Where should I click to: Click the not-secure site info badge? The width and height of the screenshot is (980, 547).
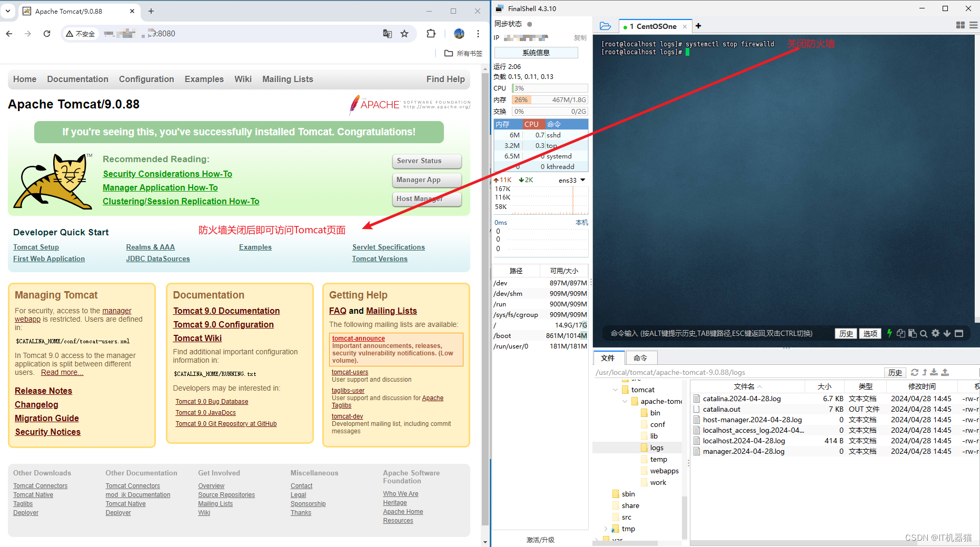81,34
